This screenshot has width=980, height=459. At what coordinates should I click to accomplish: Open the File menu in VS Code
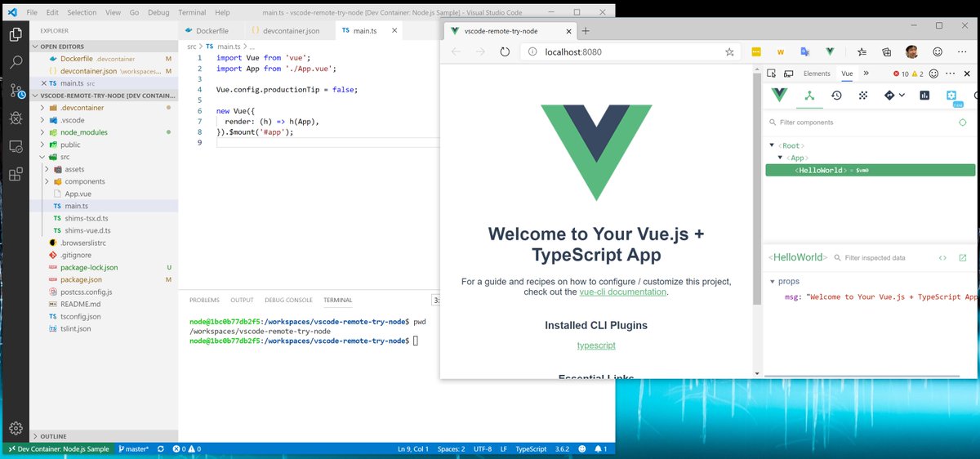31,13
